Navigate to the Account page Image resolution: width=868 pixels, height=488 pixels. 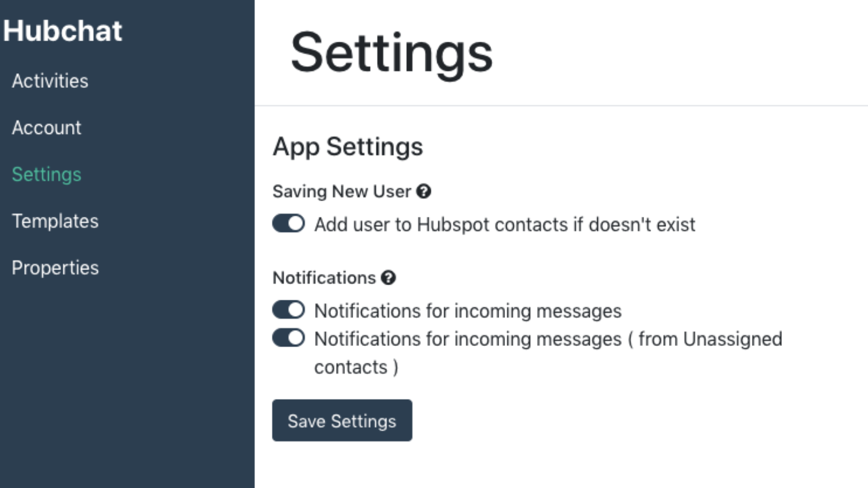47,128
